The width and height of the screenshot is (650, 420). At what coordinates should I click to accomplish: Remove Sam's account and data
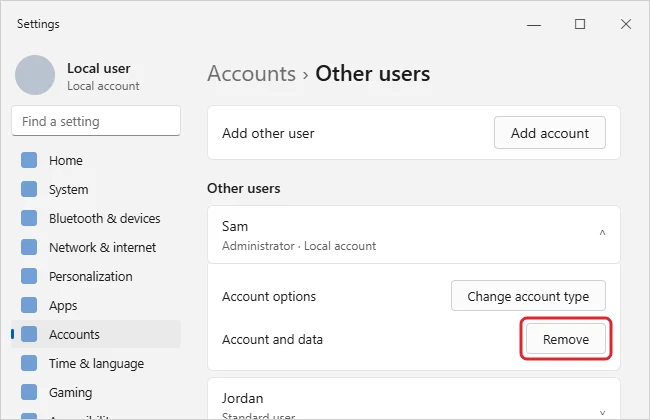[x=566, y=339]
